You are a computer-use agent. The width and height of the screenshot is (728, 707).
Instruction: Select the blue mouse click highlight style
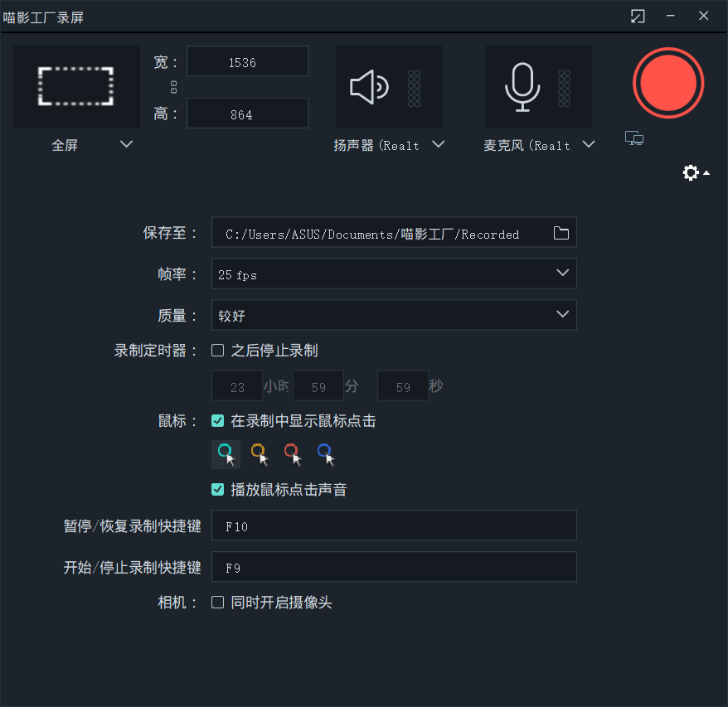(325, 454)
